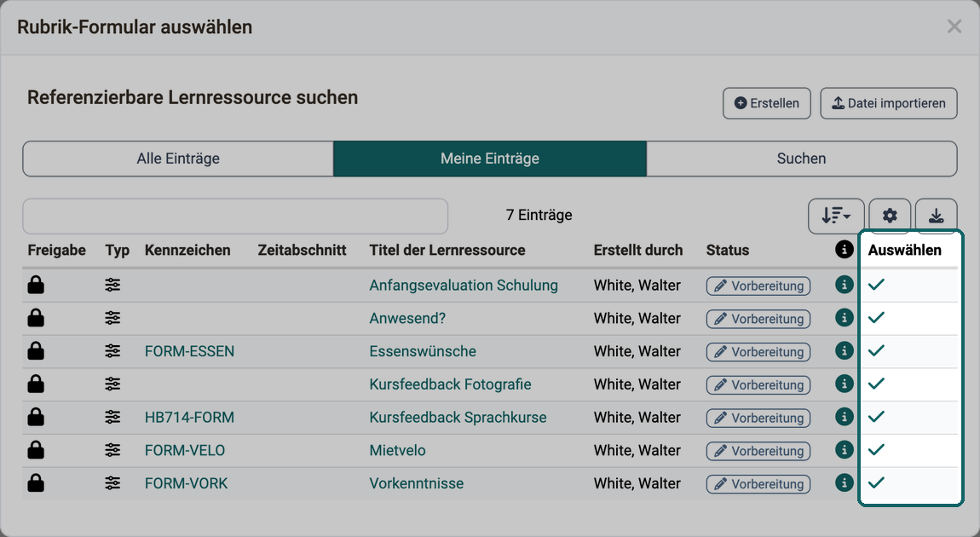Open Essenswünsche title link
The height and width of the screenshot is (537, 980).
coord(423,351)
